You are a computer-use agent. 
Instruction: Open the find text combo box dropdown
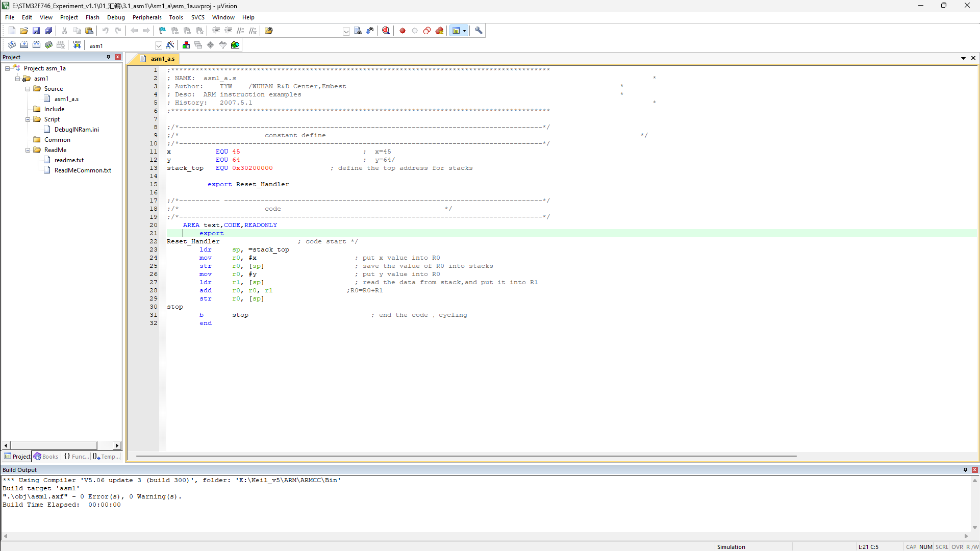click(x=346, y=31)
